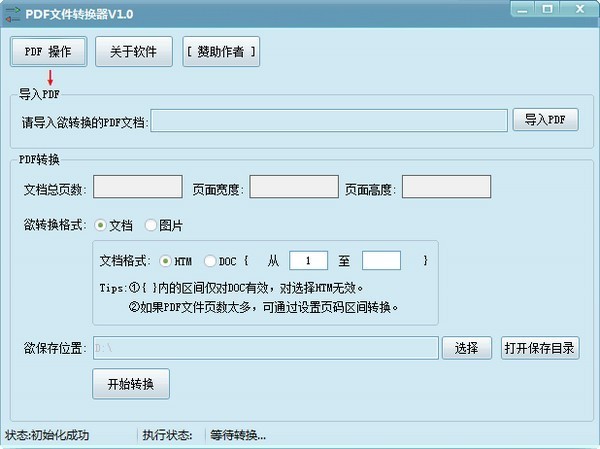Click the [赞助作者] sponsor button
This screenshot has height=449, width=600.
tap(221, 52)
